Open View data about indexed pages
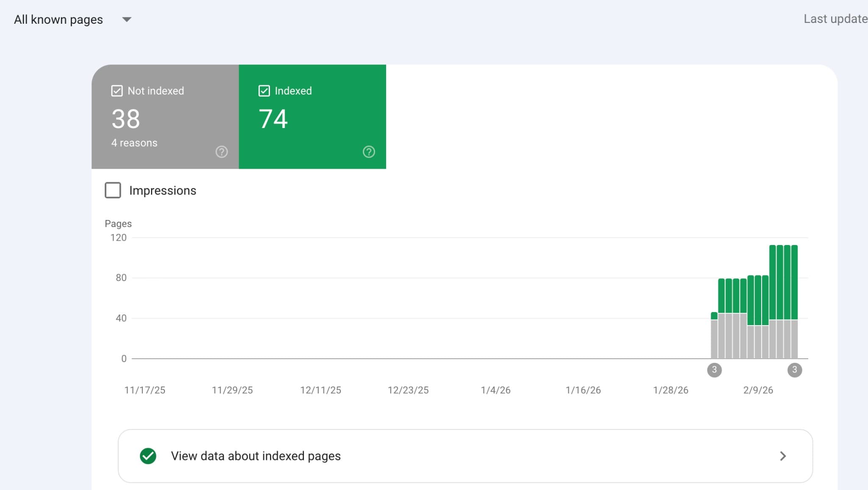 (x=256, y=456)
